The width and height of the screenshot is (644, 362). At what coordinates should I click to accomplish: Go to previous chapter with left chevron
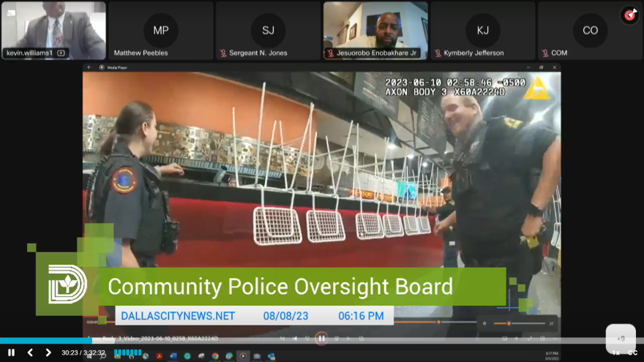(30, 352)
